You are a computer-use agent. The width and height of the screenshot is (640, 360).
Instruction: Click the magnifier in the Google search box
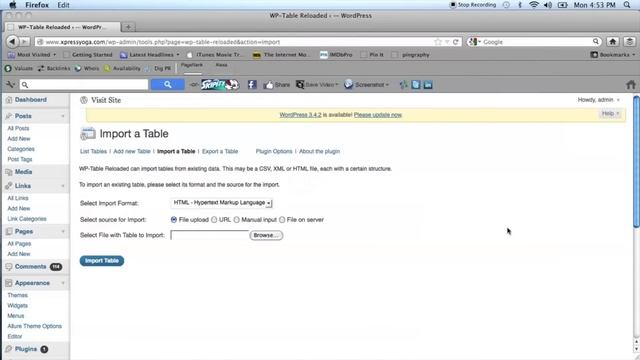click(596, 42)
